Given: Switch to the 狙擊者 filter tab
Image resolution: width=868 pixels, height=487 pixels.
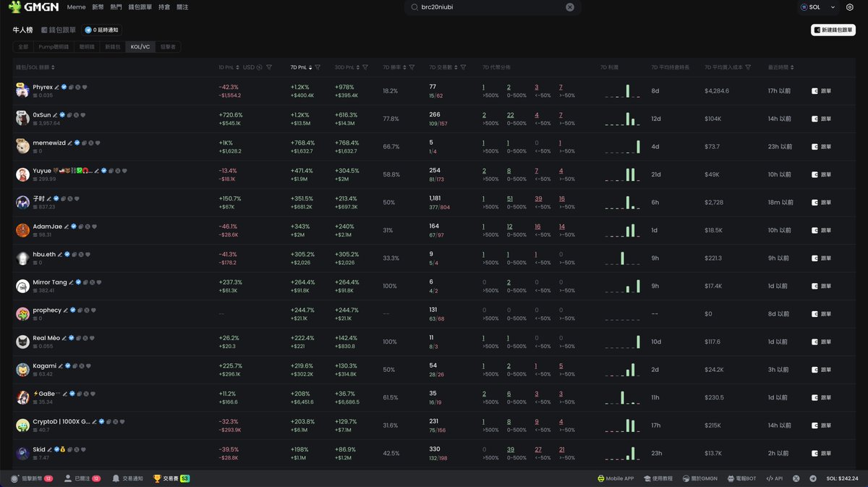Looking at the screenshot, I should pyautogui.click(x=168, y=46).
